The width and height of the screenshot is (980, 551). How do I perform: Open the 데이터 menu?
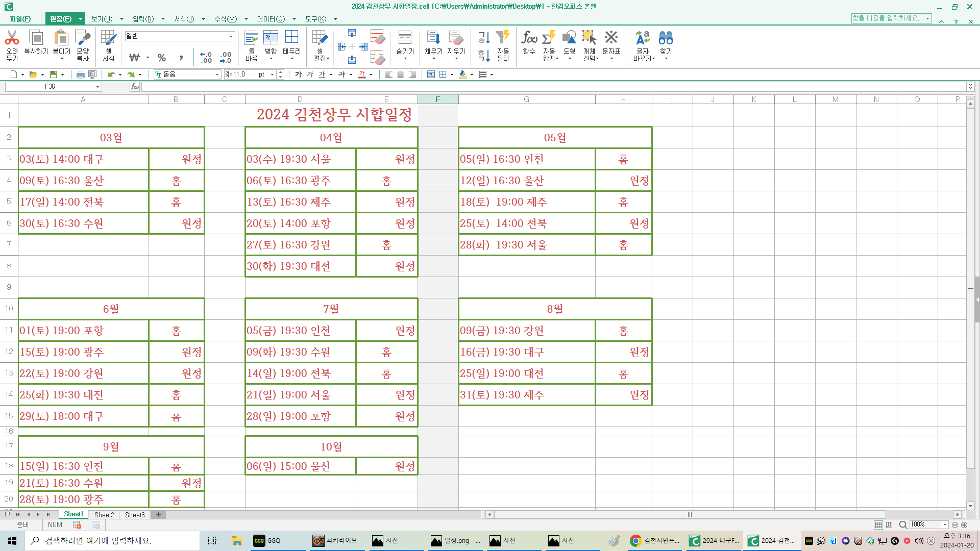tap(271, 19)
